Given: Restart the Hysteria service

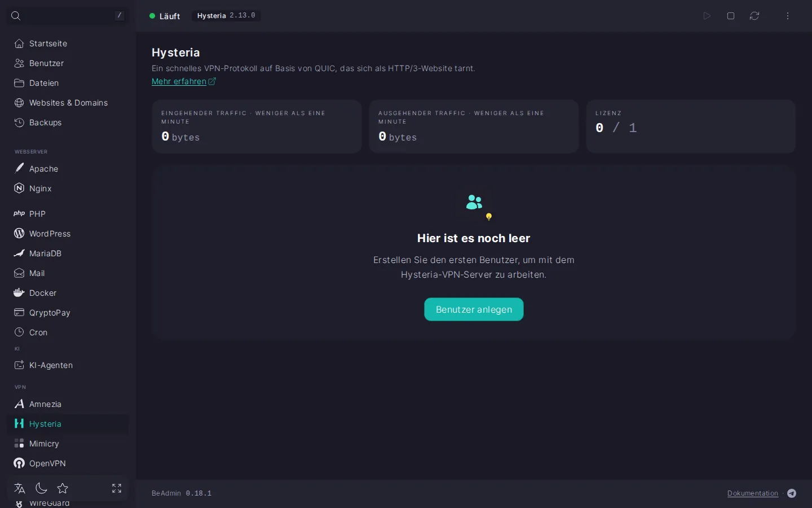Looking at the screenshot, I should pos(754,16).
